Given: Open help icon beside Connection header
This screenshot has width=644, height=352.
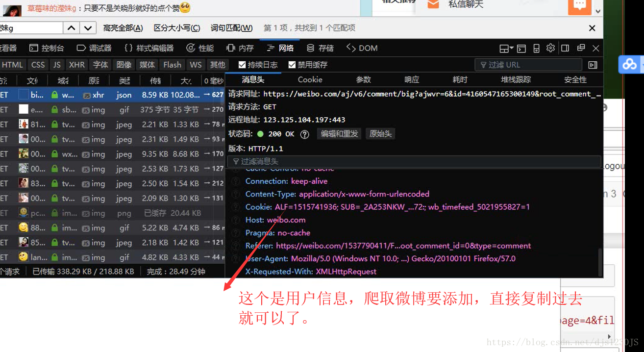Looking at the screenshot, I should pyautogui.click(x=235, y=181).
